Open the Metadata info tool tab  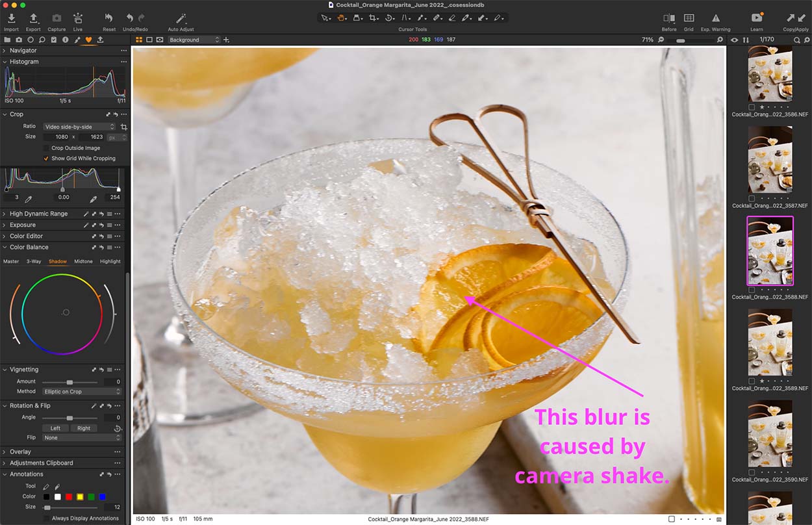[x=66, y=40]
